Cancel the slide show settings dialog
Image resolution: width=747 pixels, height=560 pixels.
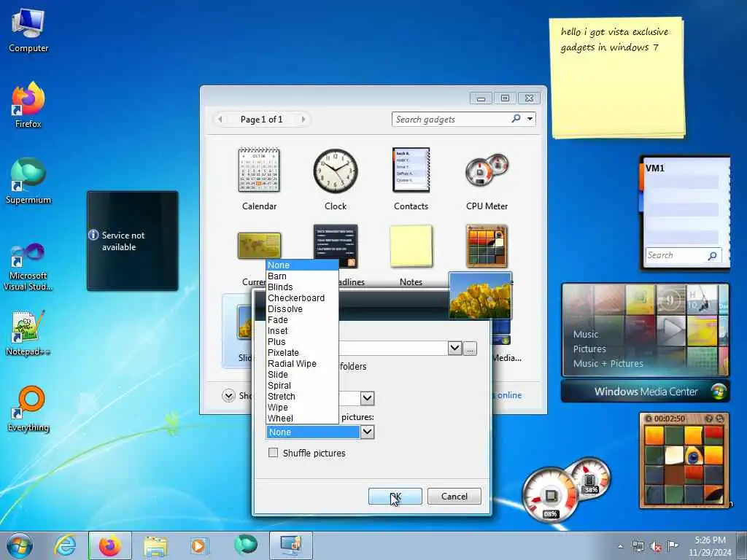[454, 496]
